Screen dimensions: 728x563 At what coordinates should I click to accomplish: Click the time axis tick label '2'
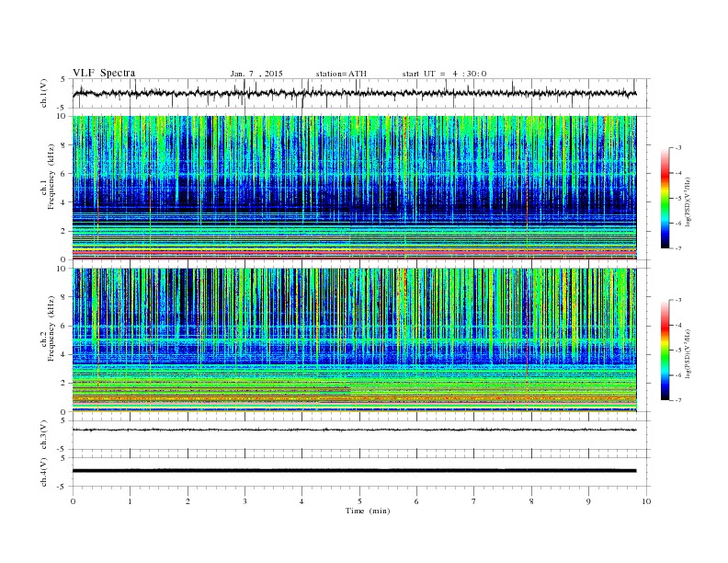tap(188, 501)
